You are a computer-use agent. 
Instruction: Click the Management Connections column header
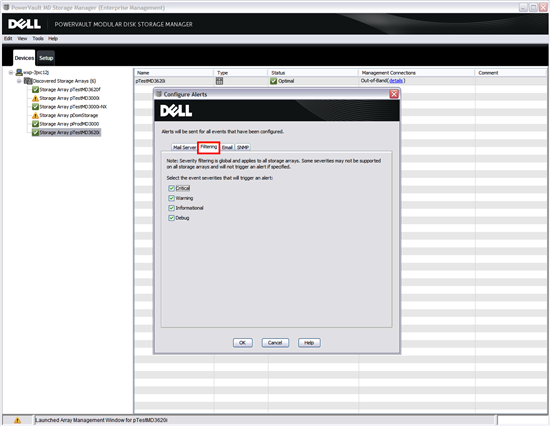[417, 73]
